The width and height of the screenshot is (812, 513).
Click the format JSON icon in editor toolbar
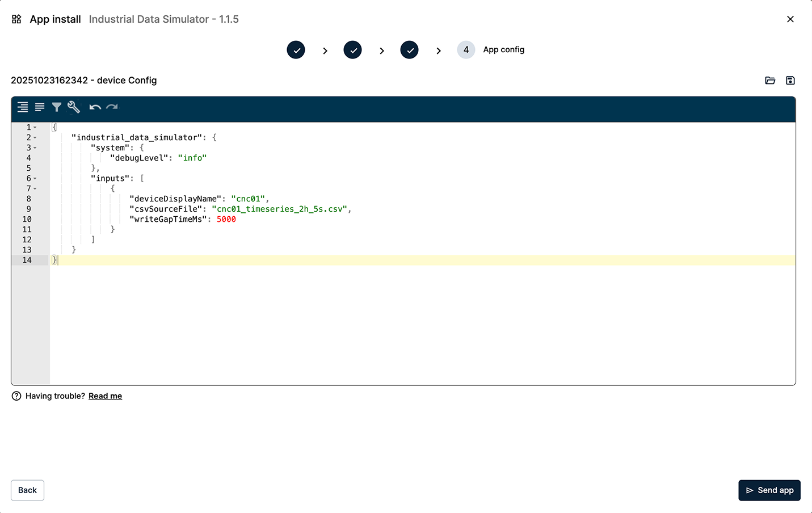pyautogui.click(x=23, y=107)
